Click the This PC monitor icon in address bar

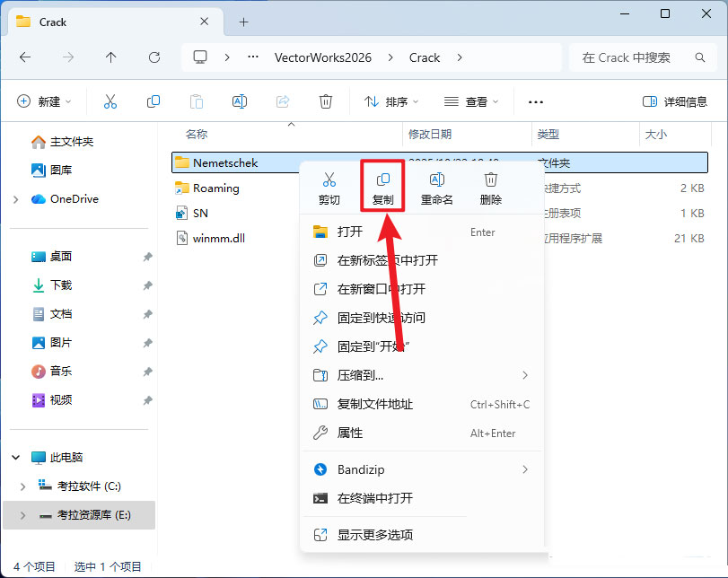point(200,57)
